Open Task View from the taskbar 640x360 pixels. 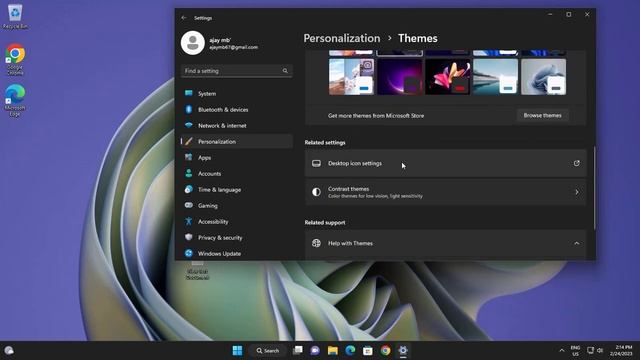coord(298,351)
